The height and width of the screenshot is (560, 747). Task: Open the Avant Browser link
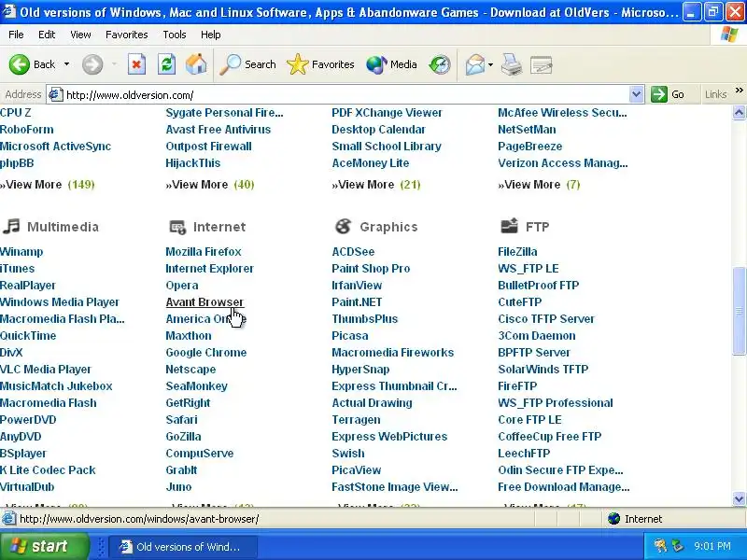(x=204, y=301)
